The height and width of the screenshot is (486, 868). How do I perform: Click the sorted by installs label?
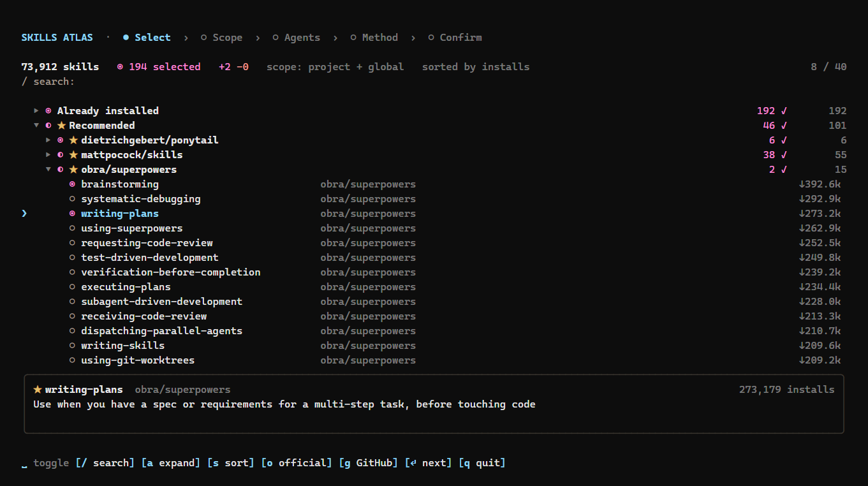[x=476, y=67]
